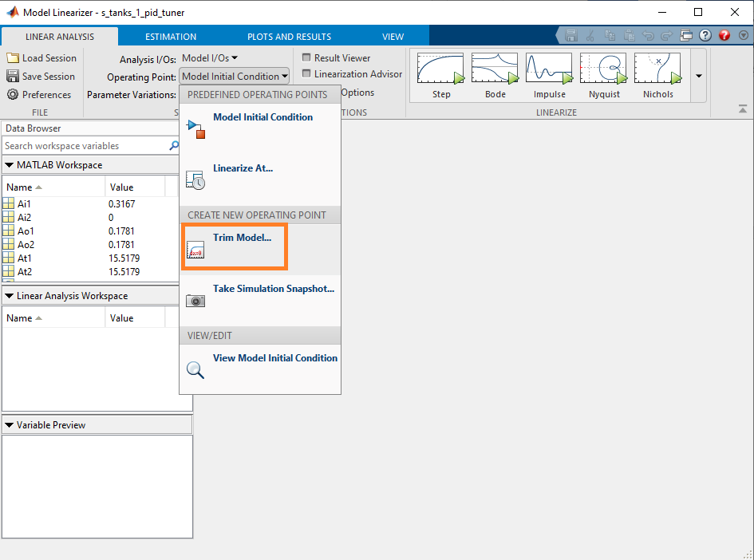
Task: Switch to the Estimation tab
Action: pyautogui.click(x=171, y=37)
